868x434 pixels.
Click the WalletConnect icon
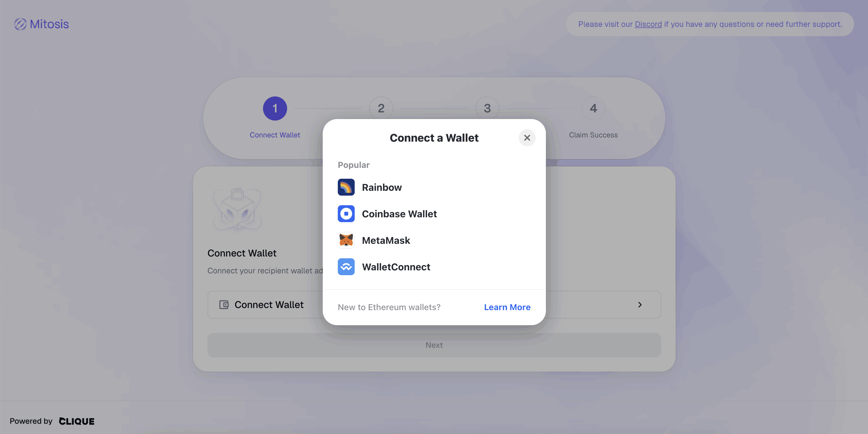tap(346, 267)
